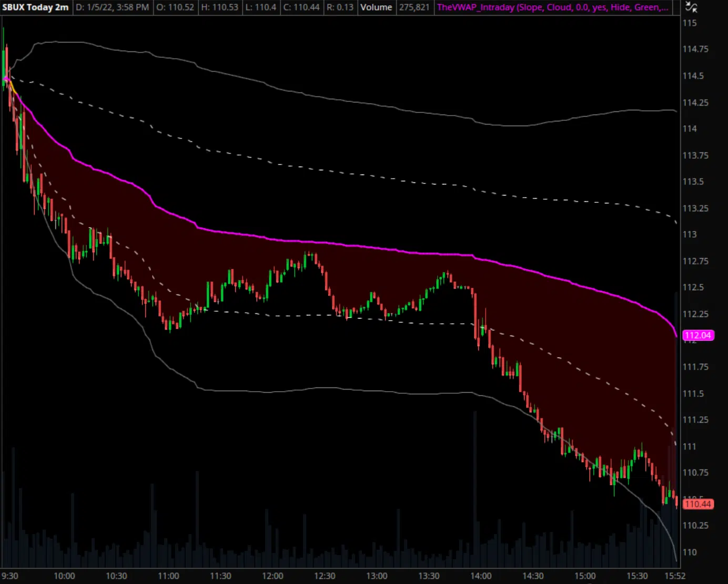Click the Volume label in the header
The image size is (728, 584).
point(376,7)
